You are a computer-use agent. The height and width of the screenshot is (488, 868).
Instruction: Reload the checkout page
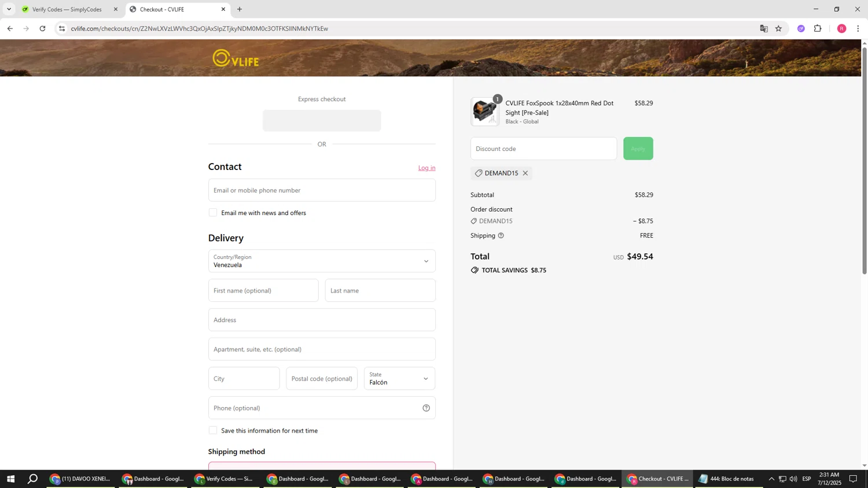tap(42, 28)
